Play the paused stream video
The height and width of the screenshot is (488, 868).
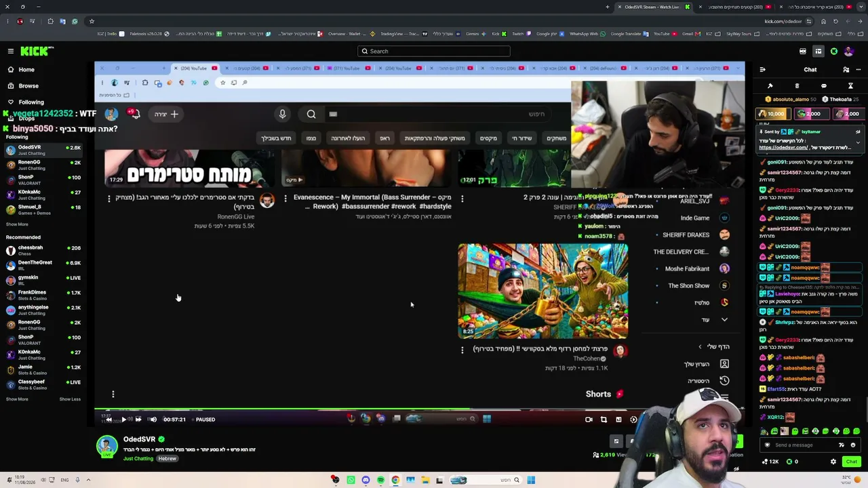123,420
